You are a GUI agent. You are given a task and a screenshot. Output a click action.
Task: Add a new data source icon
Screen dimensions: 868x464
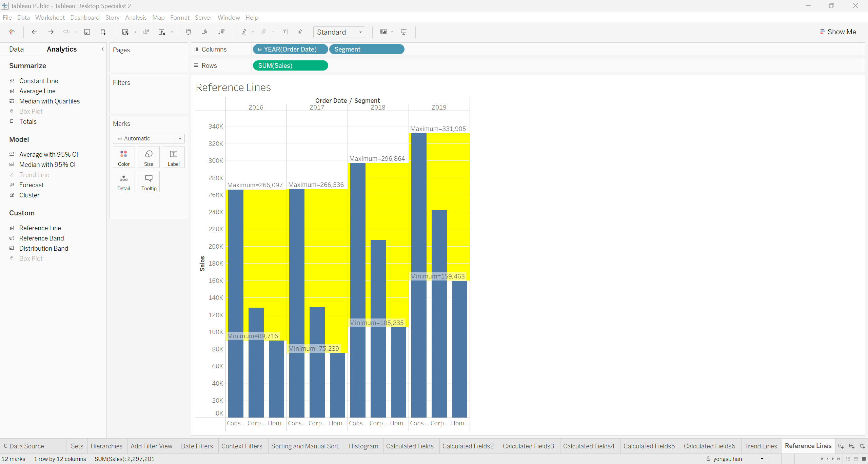(103, 32)
